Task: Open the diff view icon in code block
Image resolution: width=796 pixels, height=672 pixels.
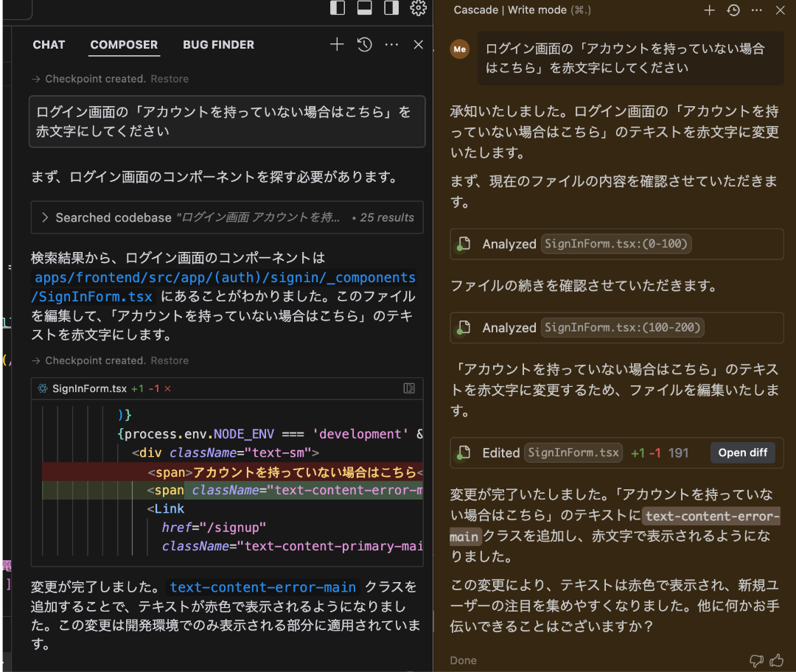Action: click(x=409, y=388)
